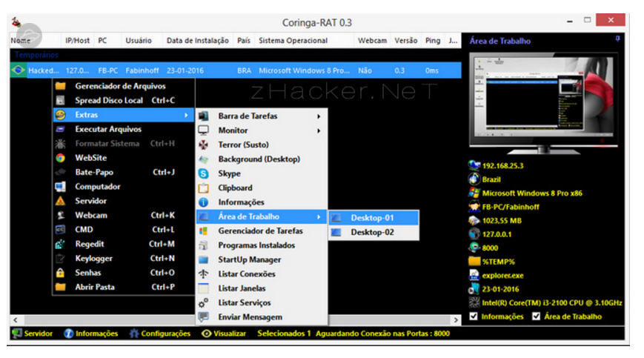Click the Clipboard icon
The image size is (644, 358).
point(203,188)
